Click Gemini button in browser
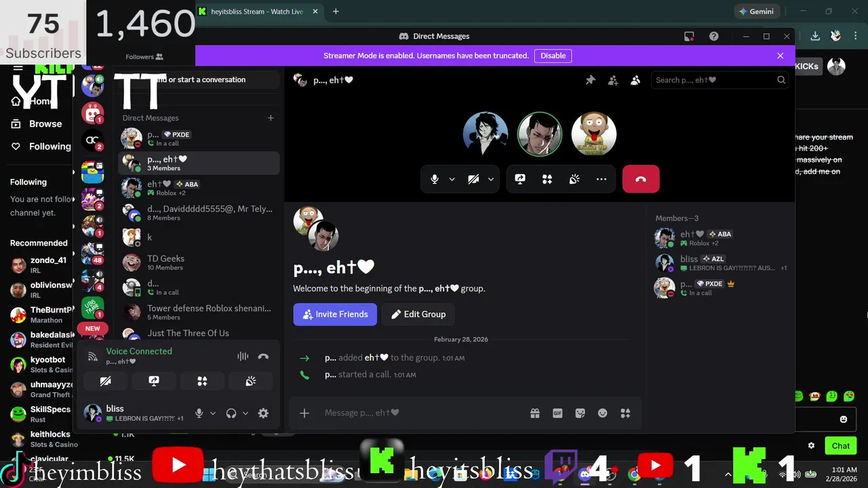This screenshot has width=868, height=488. pos(757,12)
